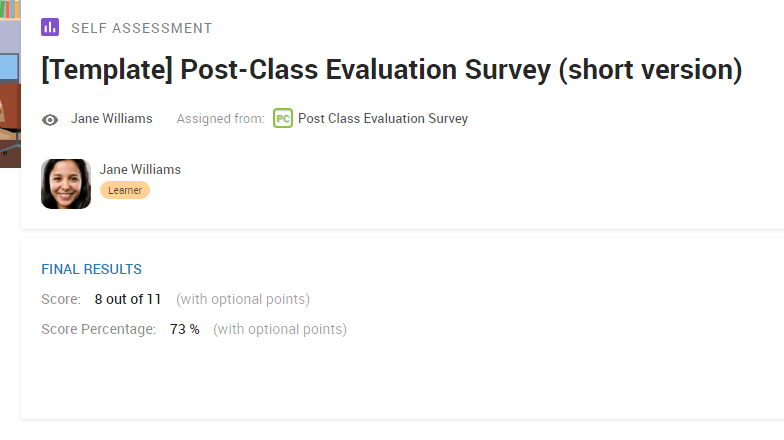Click Jane Williams profile photo
The image size is (784, 440).
click(x=66, y=184)
